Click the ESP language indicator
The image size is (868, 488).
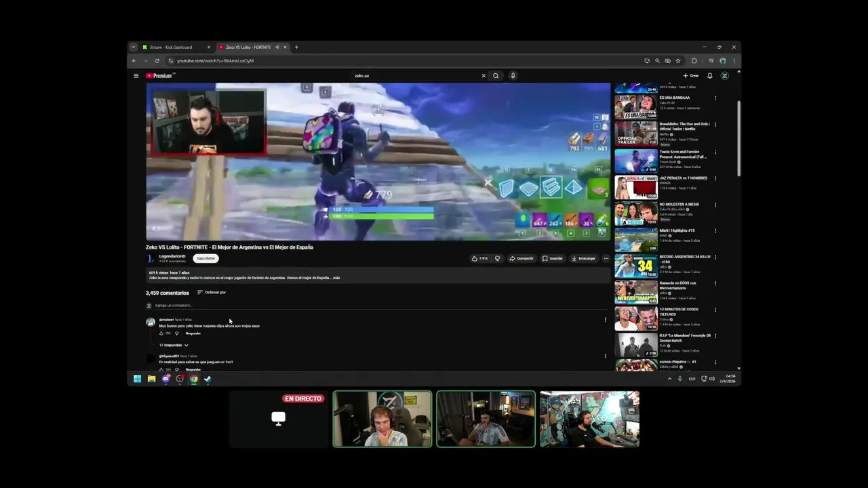coord(692,379)
